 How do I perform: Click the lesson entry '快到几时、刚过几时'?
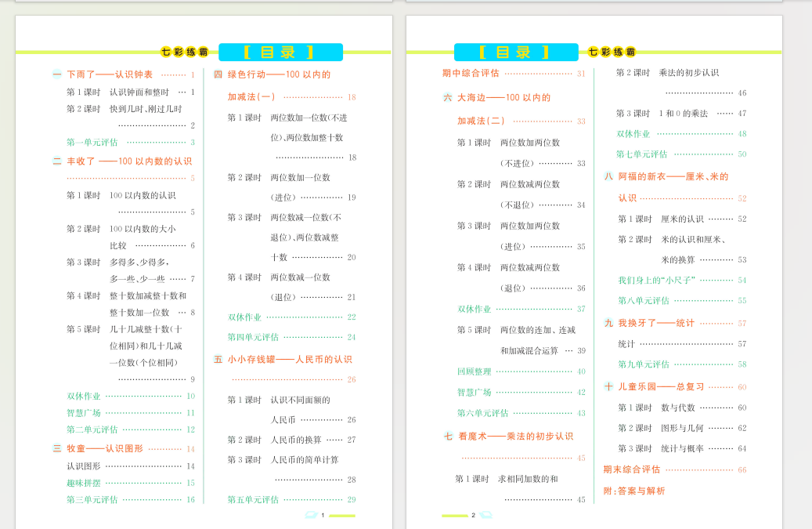[x=146, y=109]
